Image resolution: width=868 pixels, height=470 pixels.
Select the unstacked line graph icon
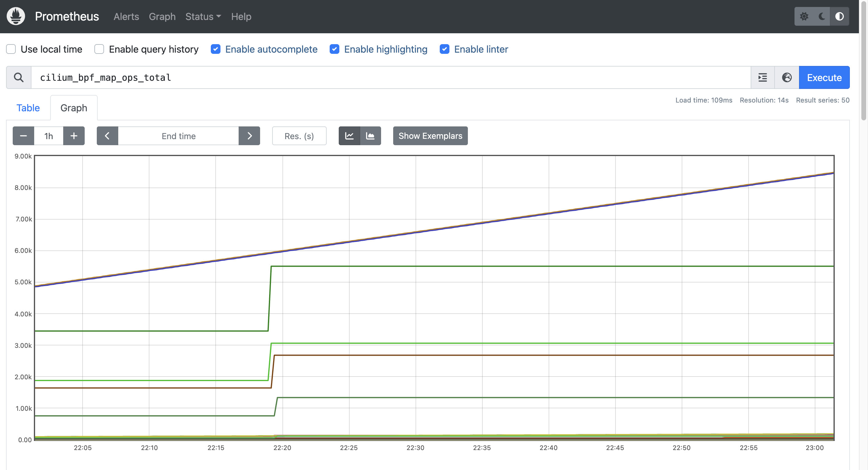click(349, 136)
